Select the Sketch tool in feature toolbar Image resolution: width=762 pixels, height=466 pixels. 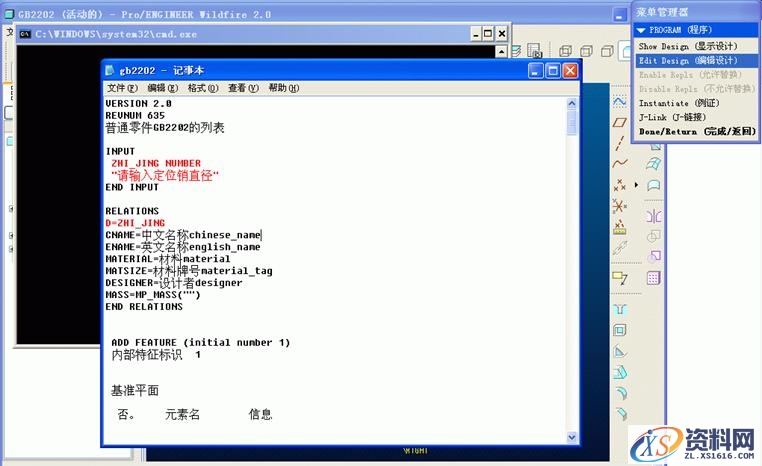pos(619,101)
